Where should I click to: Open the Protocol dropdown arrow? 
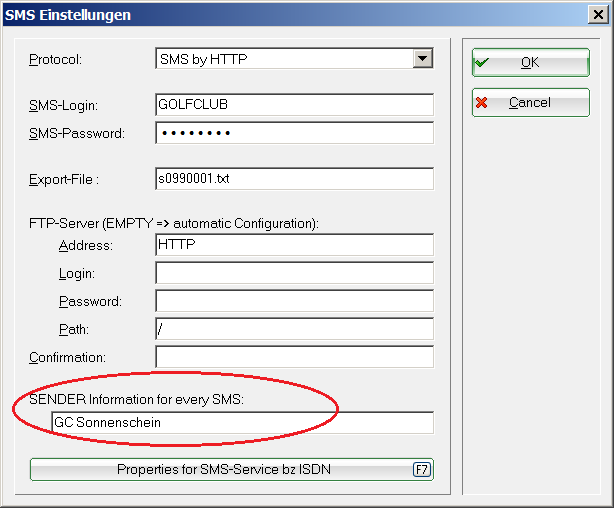point(423,59)
